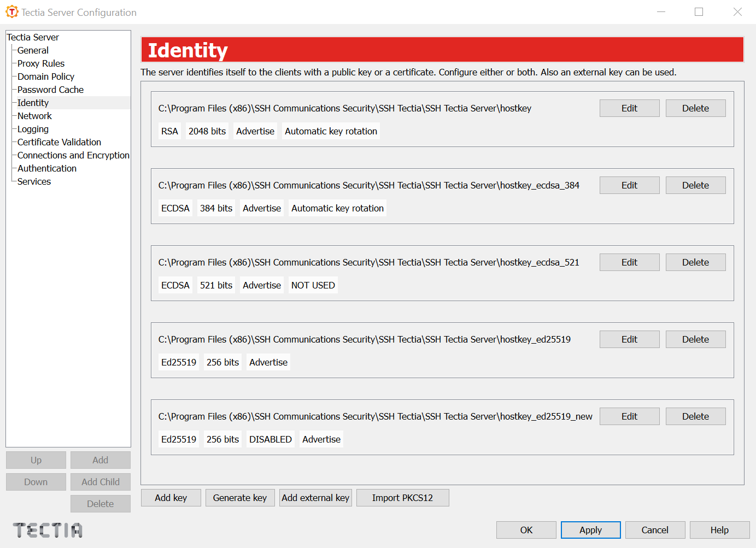Generate a new host key
756x548 pixels.
click(x=240, y=497)
